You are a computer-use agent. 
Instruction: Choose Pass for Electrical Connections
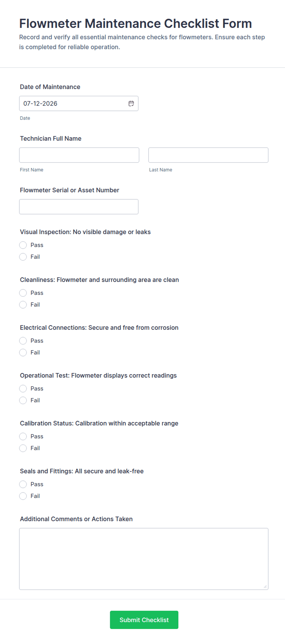pyautogui.click(x=23, y=341)
